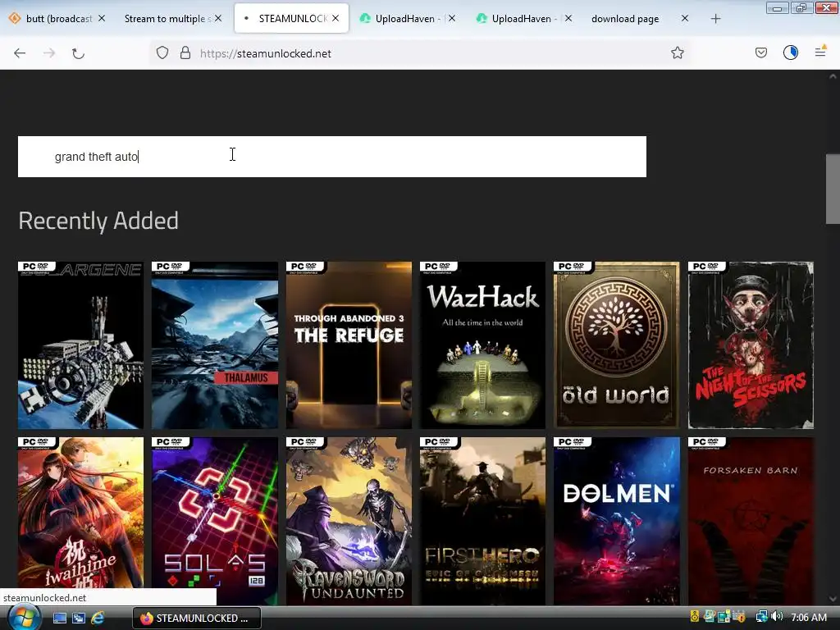840x630 pixels.
Task: Open the Old World game cover
Action: click(617, 345)
